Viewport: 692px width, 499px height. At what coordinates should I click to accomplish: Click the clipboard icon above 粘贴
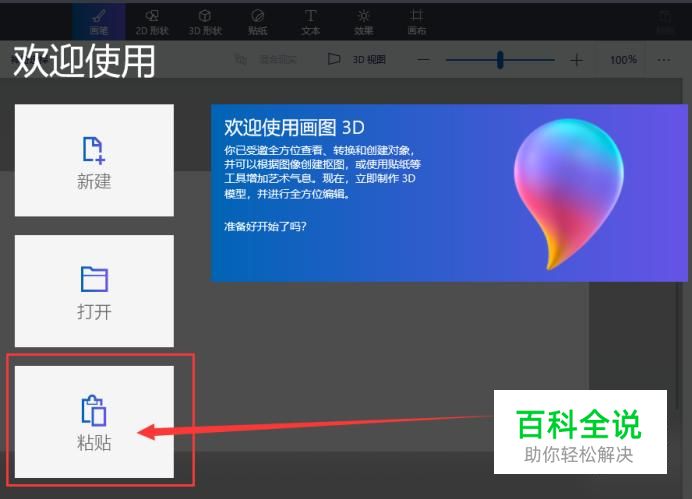tap(94, 410)
